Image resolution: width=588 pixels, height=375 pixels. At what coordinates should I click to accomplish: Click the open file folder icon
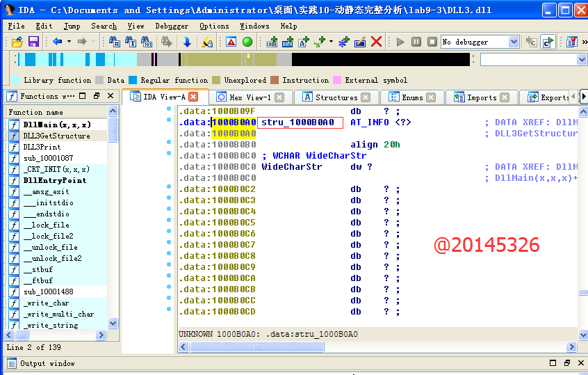(x=17, y=42)
